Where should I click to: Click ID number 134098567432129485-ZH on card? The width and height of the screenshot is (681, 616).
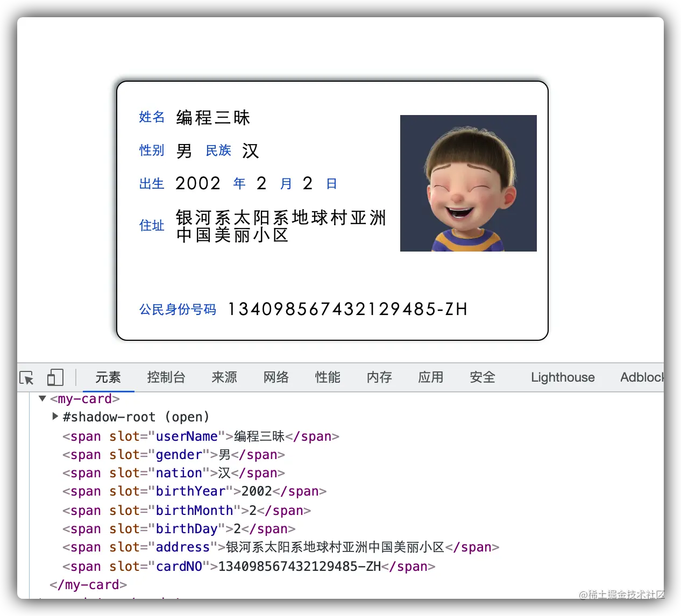click(348, 309)
